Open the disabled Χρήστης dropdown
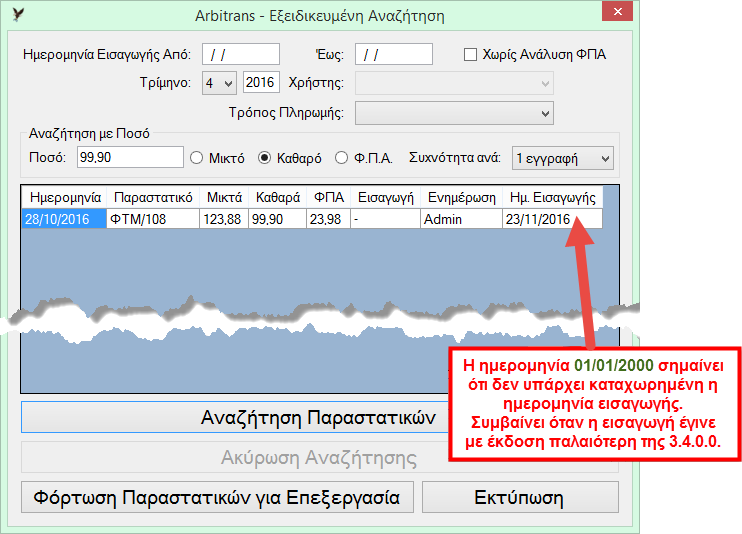 click(x=454, y=83)
